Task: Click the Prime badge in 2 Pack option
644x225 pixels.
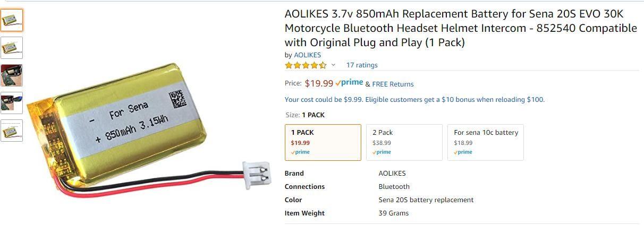Action: click(382, 152)
